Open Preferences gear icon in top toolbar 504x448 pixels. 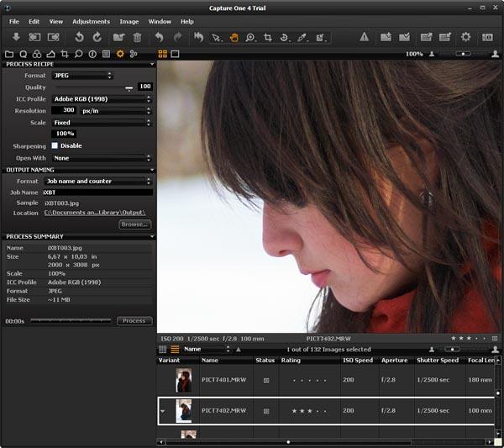coord(465,37)
